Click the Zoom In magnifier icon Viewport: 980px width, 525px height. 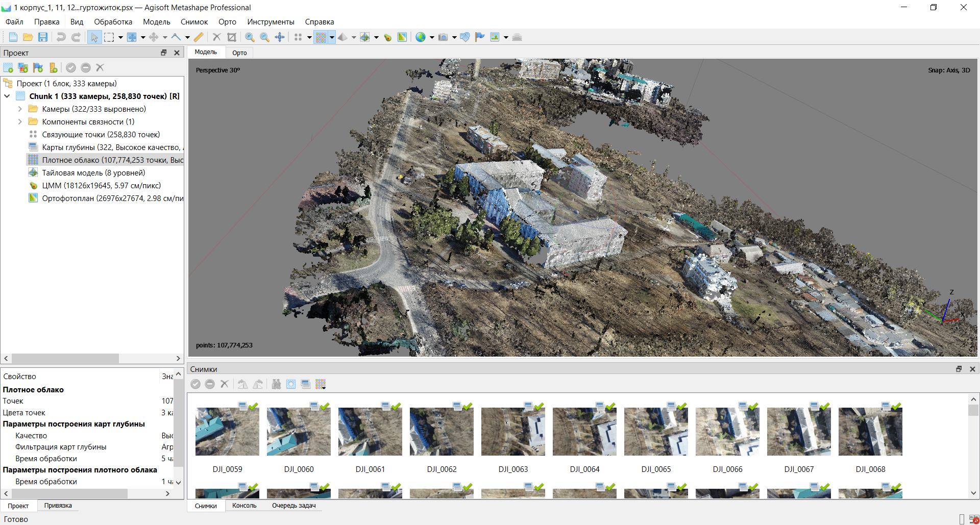(250, 37)
